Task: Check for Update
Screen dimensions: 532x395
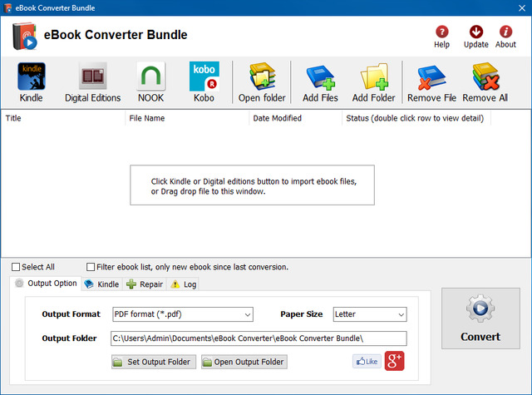Action: pyautogui.click(x=476, y=32)
